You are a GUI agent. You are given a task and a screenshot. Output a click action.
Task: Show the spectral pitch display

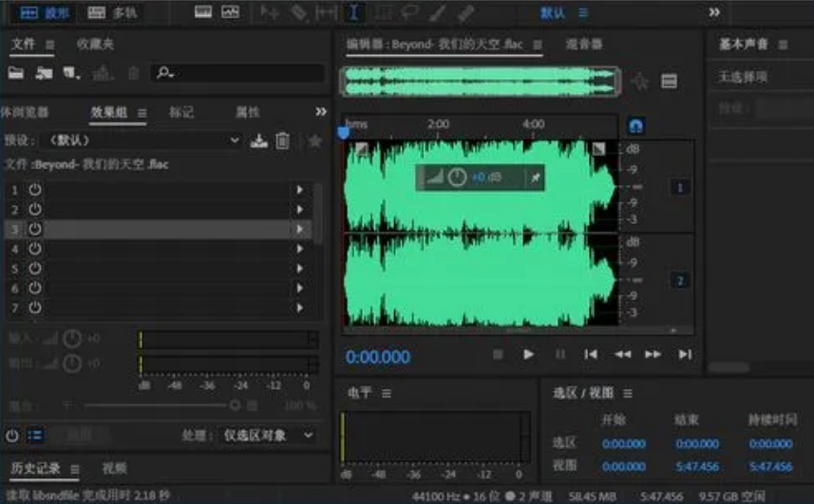pos(230,12)
